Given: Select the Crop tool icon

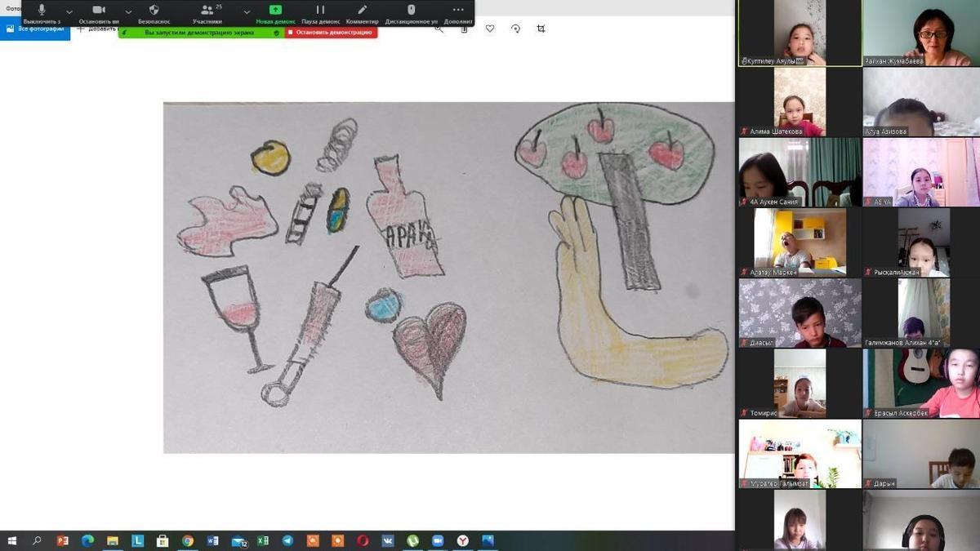Looking at the screenshot, I should 541,29.
